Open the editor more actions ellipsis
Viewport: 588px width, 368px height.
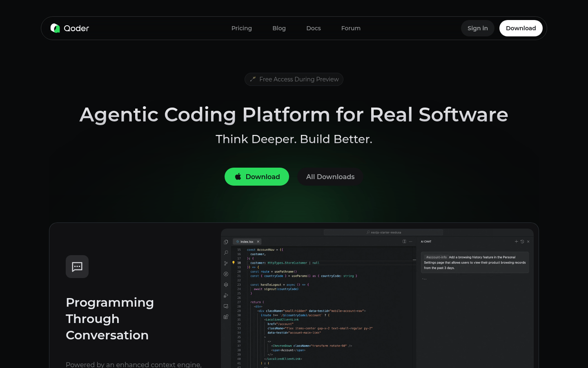411,242
